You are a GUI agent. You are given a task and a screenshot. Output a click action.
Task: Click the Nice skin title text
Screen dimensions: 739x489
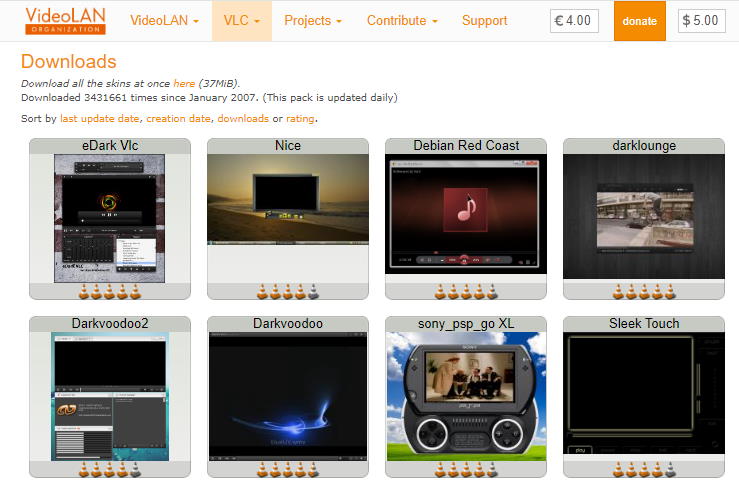pyautogui.click(x=288, y=146)
